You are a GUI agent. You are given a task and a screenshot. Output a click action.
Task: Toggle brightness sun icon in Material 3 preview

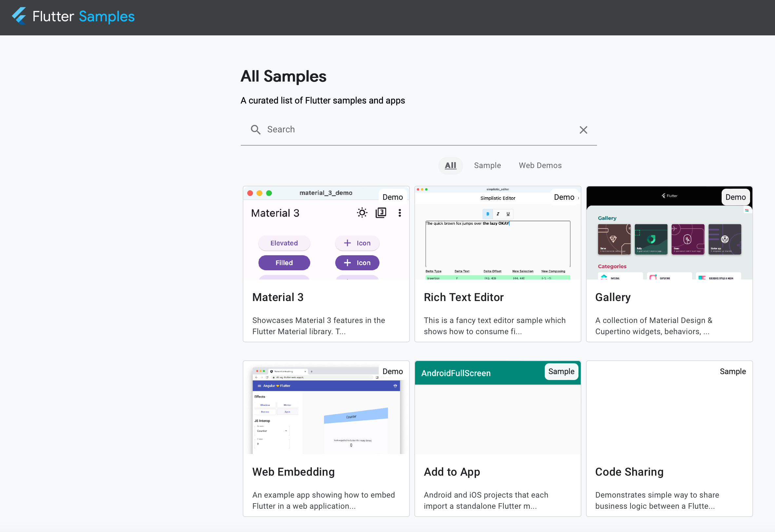362,213
